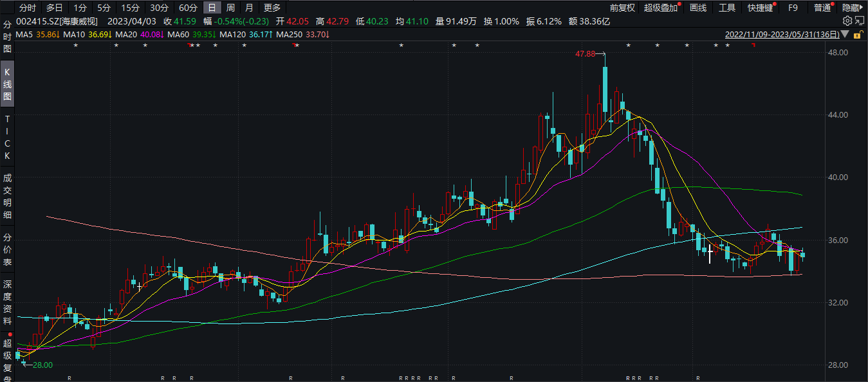This screenshot has width=868, height=382.
Task: Select the 日 daily interval
Action: click(212, 8)
